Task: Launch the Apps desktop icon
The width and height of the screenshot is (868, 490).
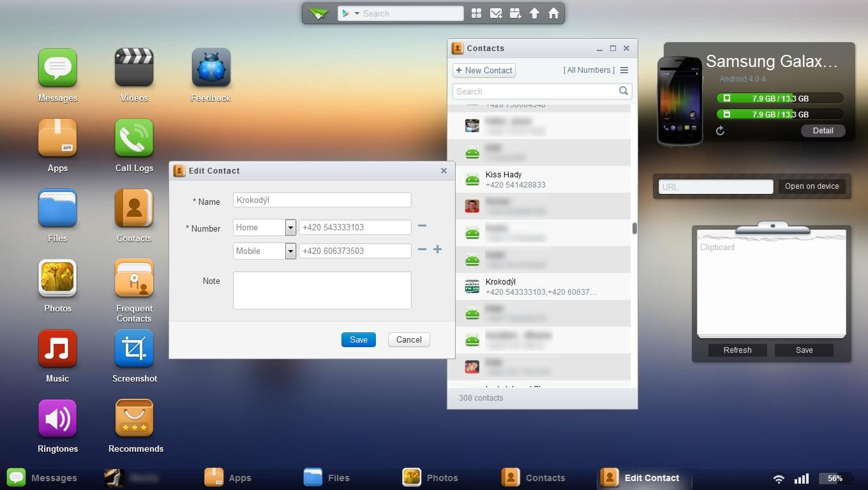Action: (x=57, y=138)
